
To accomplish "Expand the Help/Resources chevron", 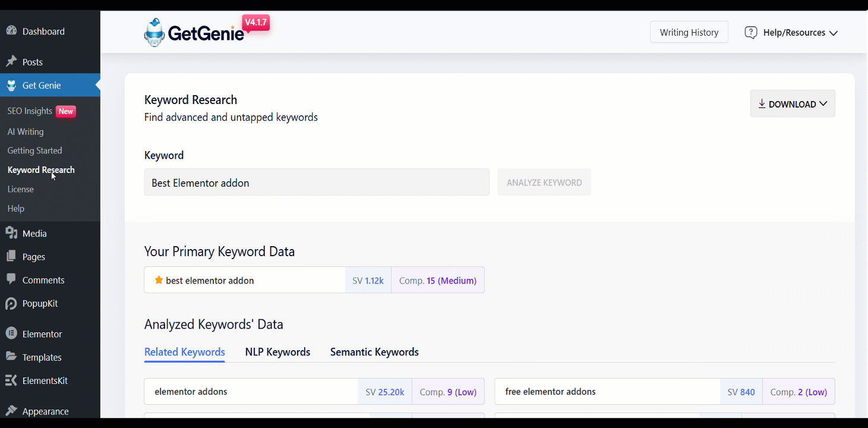I will [833, 33].
